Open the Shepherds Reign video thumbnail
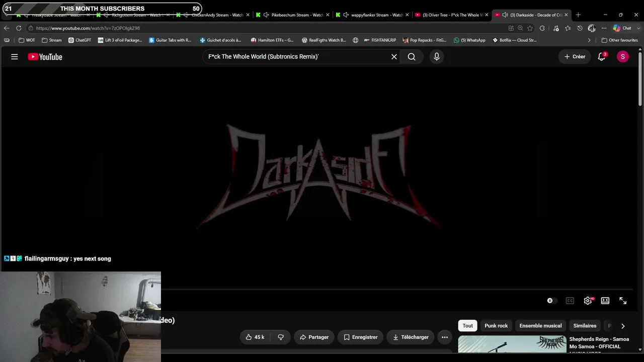The height and width of the screenshot is (362, 644). 512,344
